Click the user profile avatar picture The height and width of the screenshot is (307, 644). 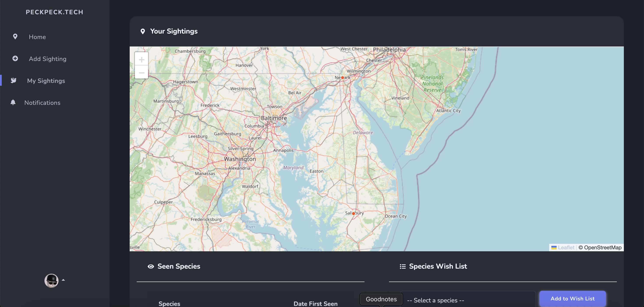(51, 280)
